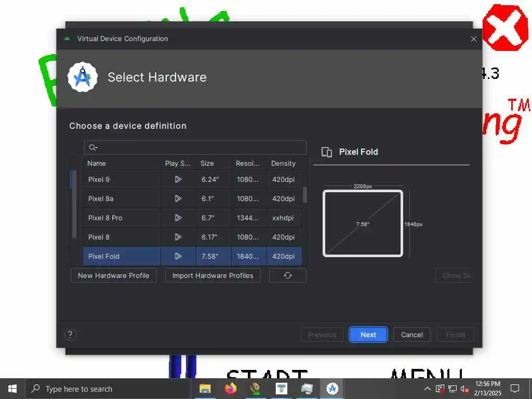This screenshot has width=532, height=399.
Task: Sort by the Play Store column header
Action: click(x=178, y=163)
